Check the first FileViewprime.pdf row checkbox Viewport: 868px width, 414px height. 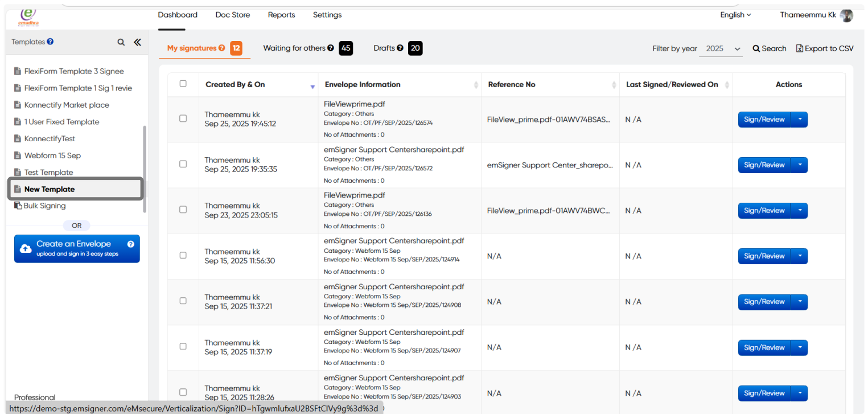tap(183, 118)
